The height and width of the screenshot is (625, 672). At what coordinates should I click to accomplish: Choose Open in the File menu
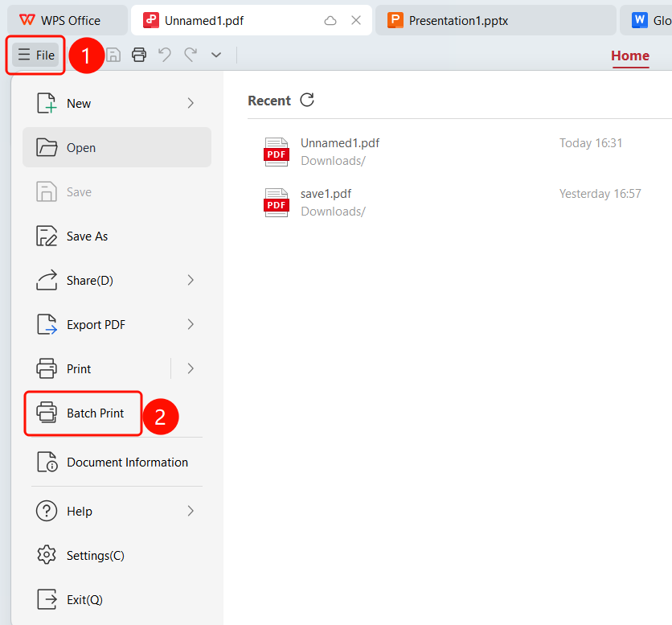tap(117, 147)
